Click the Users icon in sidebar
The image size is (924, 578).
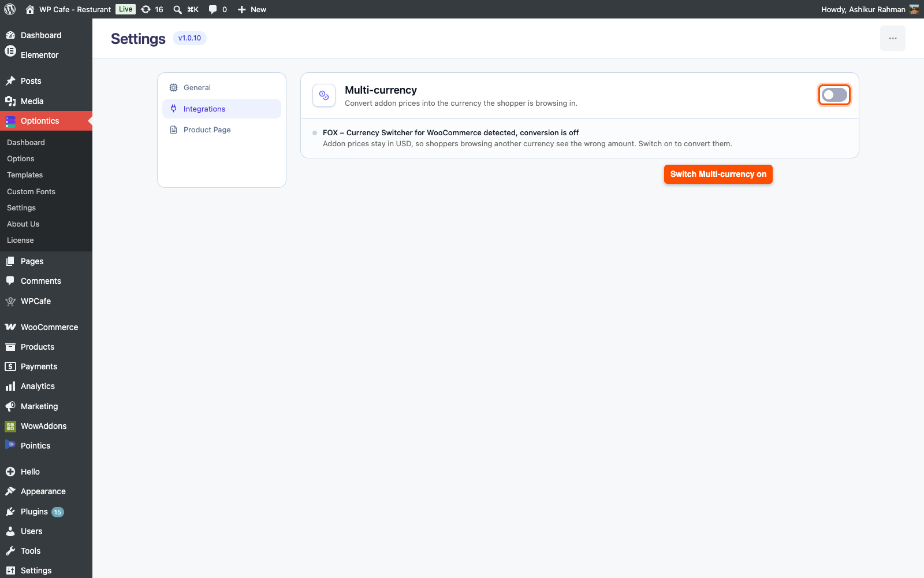[10, 531]
